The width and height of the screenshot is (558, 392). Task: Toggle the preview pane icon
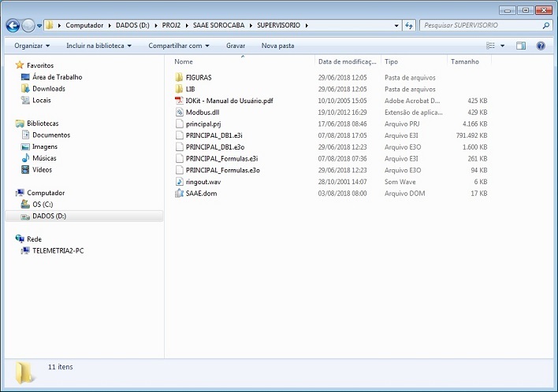[x=521, y=46]
